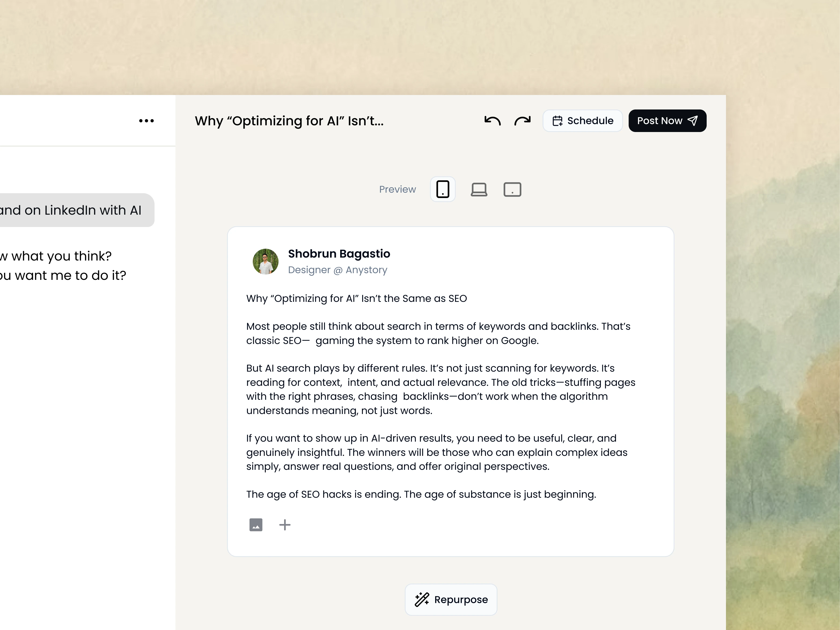The image size is (840, 630).
Task: Click the plus icon below the post
Action: (x=285, y=525)
